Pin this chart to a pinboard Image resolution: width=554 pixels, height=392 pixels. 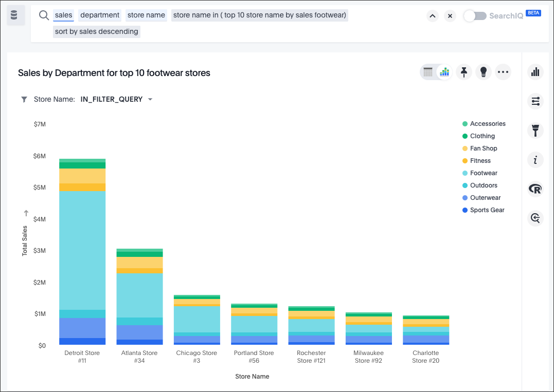click(x=464, y=72)
